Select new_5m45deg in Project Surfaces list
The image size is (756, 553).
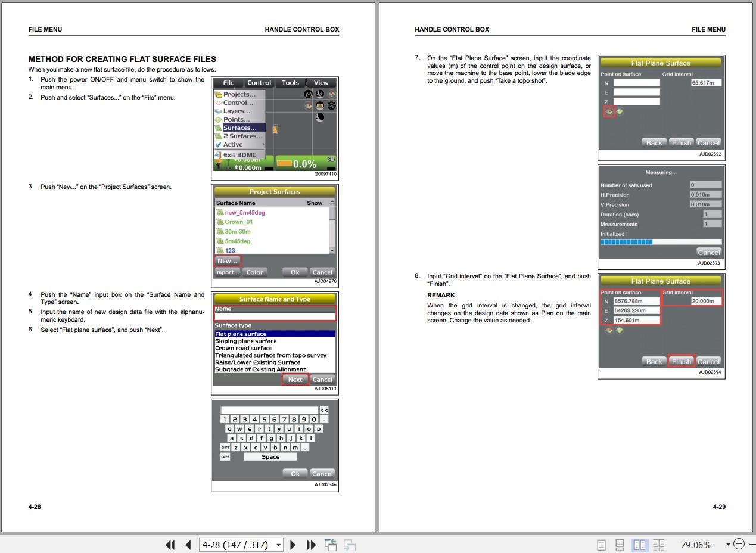tap(244, 212)
